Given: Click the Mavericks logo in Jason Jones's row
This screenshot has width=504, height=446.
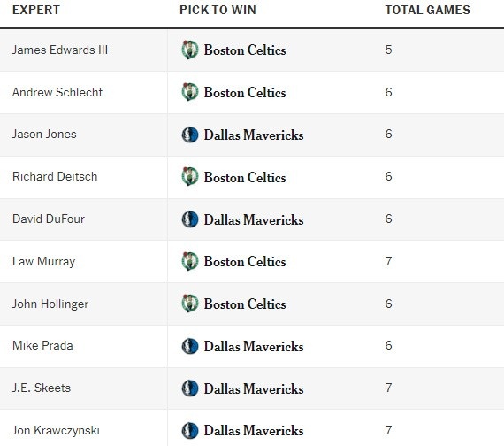Looking at the screenshot, I should (189, 135).
